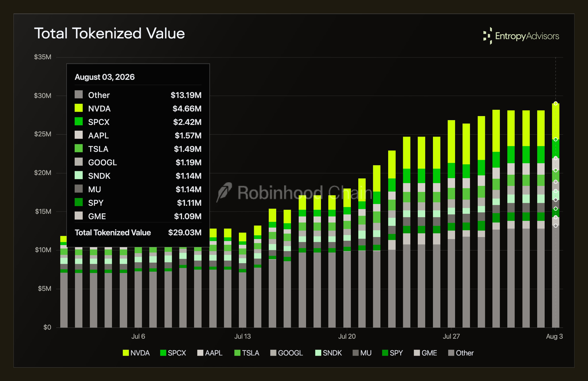Toggle the GME series via its bottom legend label
Viewport: 588px width, 381px height.
point(429,353)
